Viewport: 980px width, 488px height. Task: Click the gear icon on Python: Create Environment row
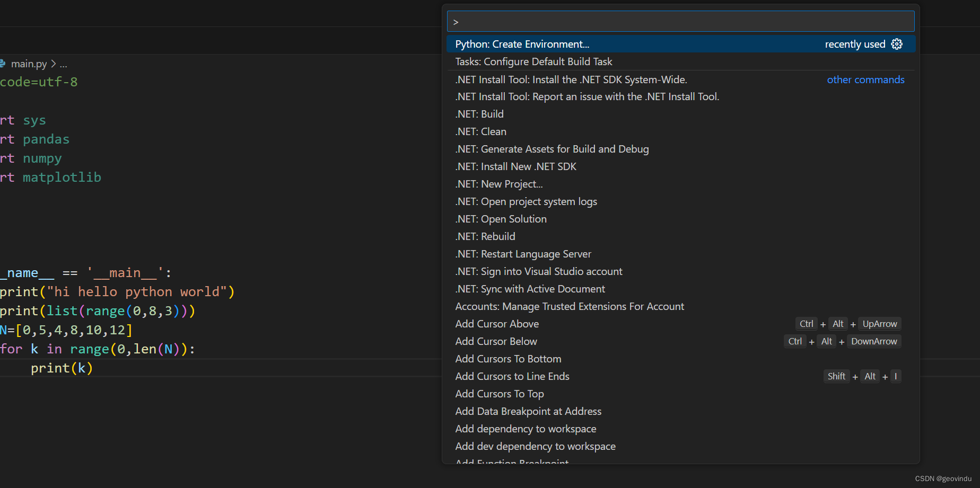[897, 44]
